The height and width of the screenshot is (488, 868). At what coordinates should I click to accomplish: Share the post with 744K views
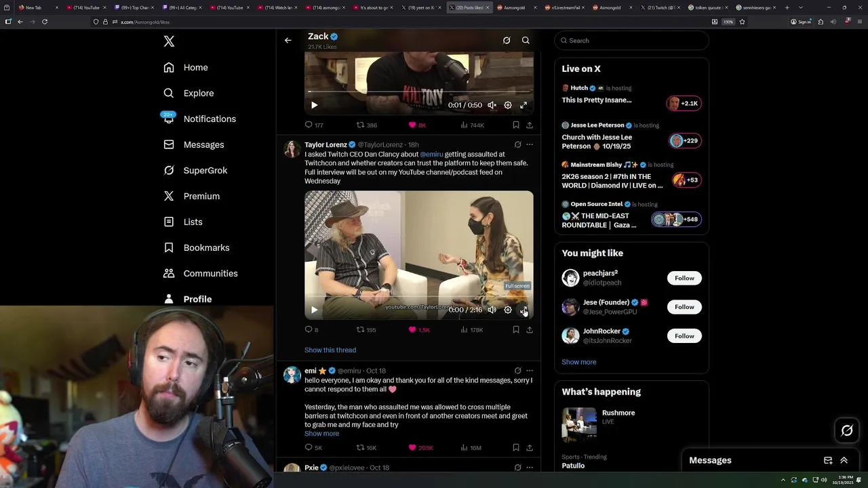[530, 125]
